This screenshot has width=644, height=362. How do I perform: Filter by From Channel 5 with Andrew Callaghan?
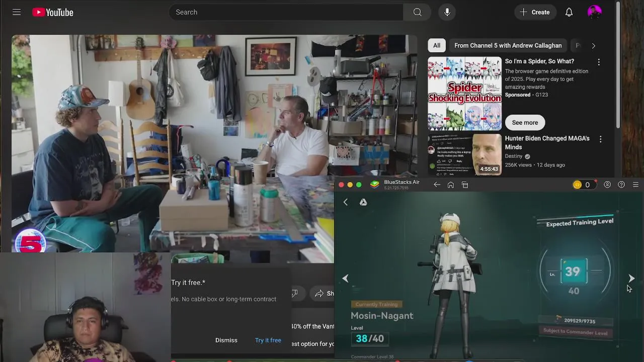[508, 45]
